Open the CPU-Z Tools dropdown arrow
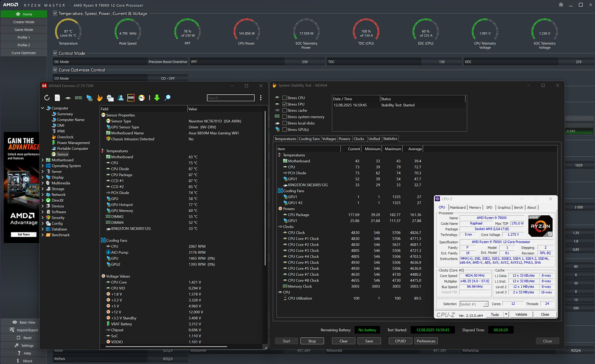595x364 pixels. tap(506, 314)
